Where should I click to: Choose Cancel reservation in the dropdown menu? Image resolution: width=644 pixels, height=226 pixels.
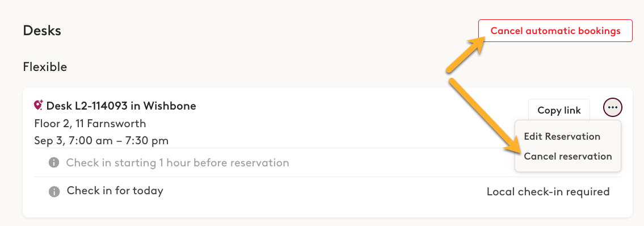coord(567,156)
